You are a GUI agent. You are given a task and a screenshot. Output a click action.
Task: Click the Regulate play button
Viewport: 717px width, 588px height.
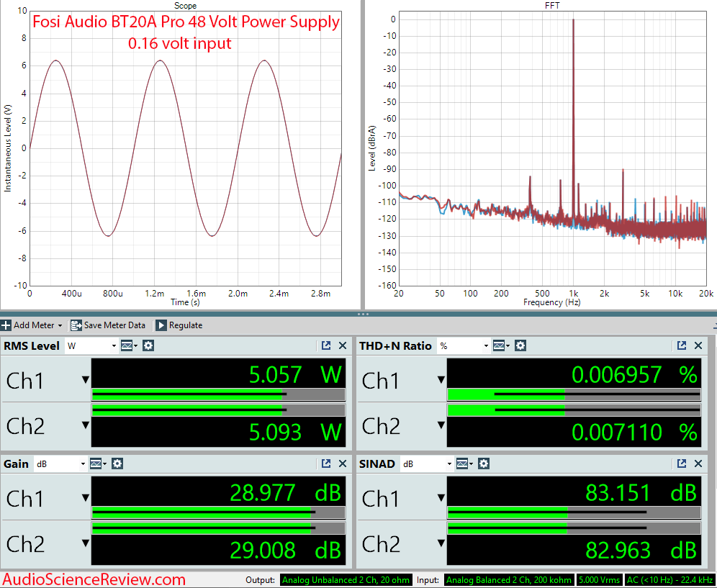tap(161, 325)
